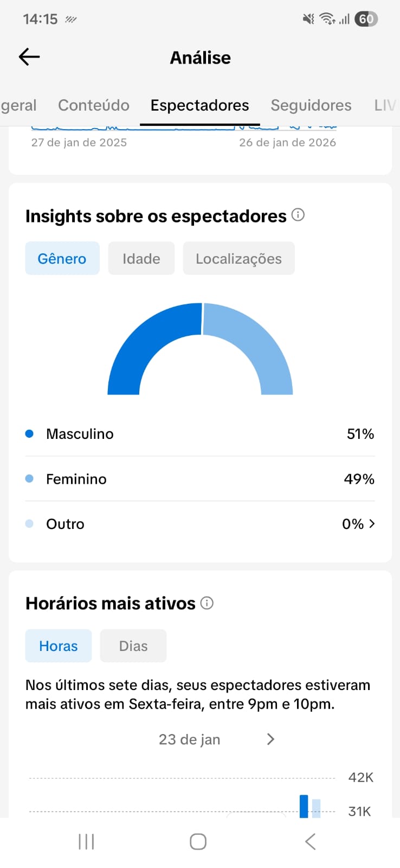Switch active hours view to Dias
The width and height of the screenshot is (400, 868).
click(133, 646)
